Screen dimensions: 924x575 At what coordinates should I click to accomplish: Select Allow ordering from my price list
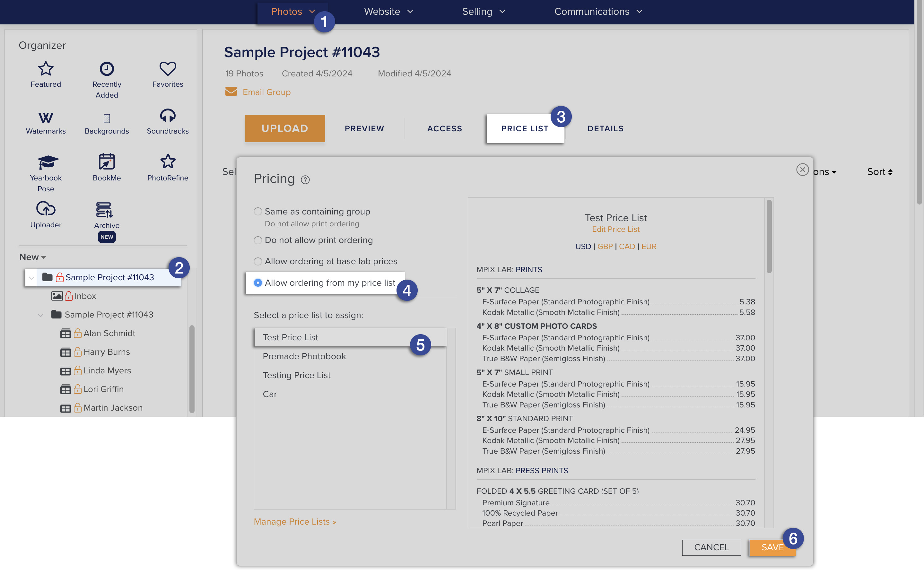(x=258, y=283)
